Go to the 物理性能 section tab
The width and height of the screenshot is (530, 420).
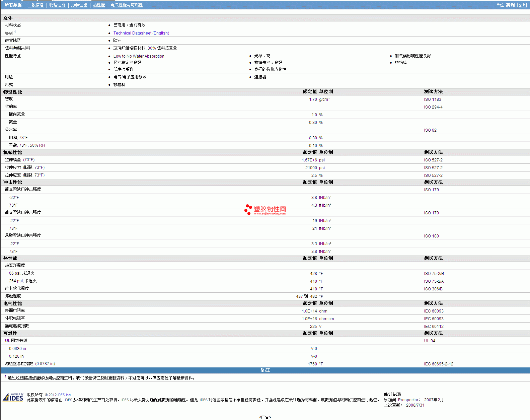click(57, 5)
